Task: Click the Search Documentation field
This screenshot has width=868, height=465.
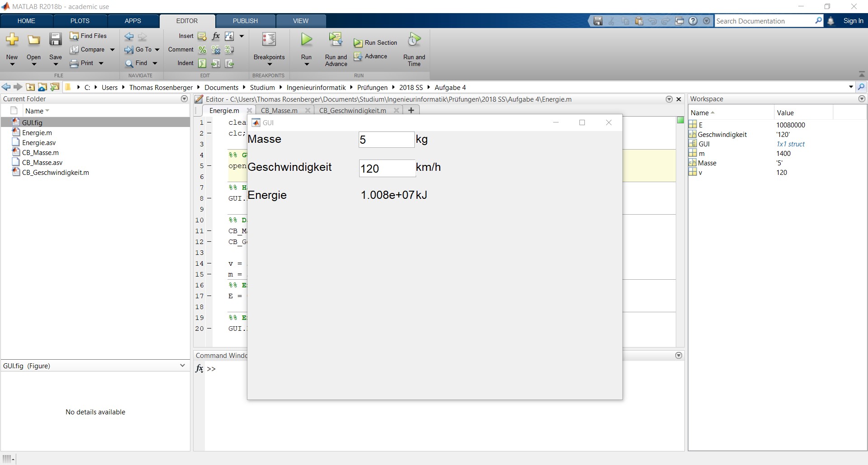Action: point(764,21)
